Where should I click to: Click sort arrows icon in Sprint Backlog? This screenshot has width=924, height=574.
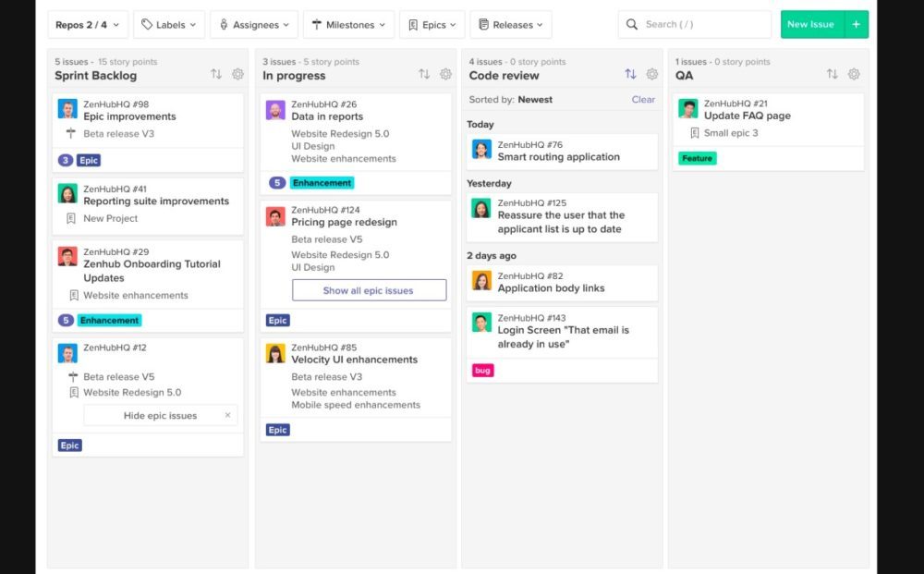tap(216, 75)
